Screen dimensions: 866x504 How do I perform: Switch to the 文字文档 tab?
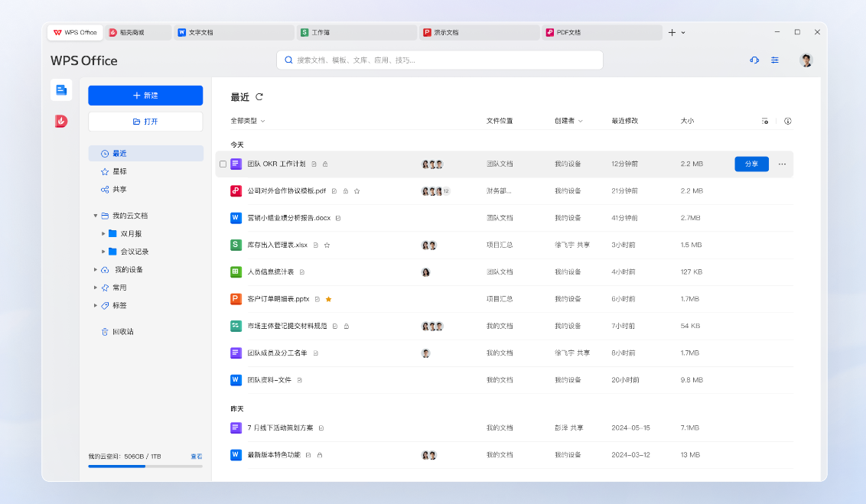pos(200,33)
